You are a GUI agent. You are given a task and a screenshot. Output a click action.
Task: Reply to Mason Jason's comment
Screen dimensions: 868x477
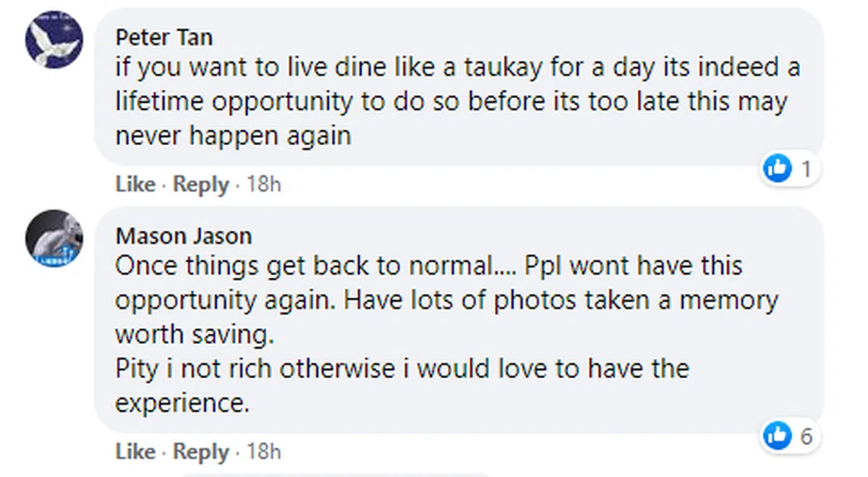201,452
